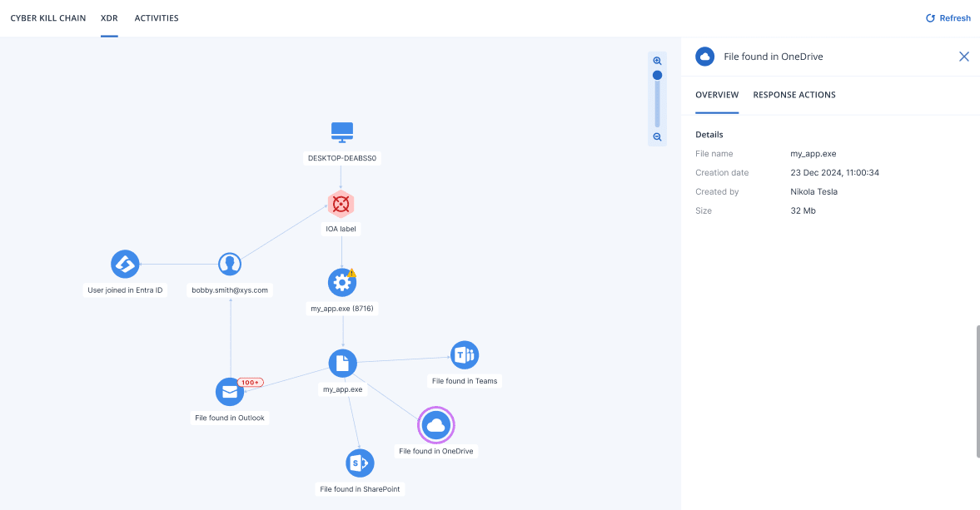Zoom out of the graph

657,137
